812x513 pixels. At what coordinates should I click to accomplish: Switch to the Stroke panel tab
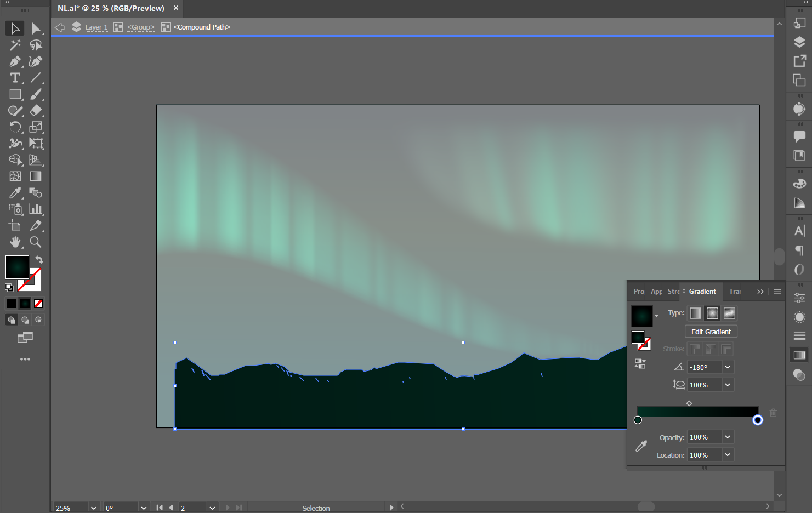[673, 292]
